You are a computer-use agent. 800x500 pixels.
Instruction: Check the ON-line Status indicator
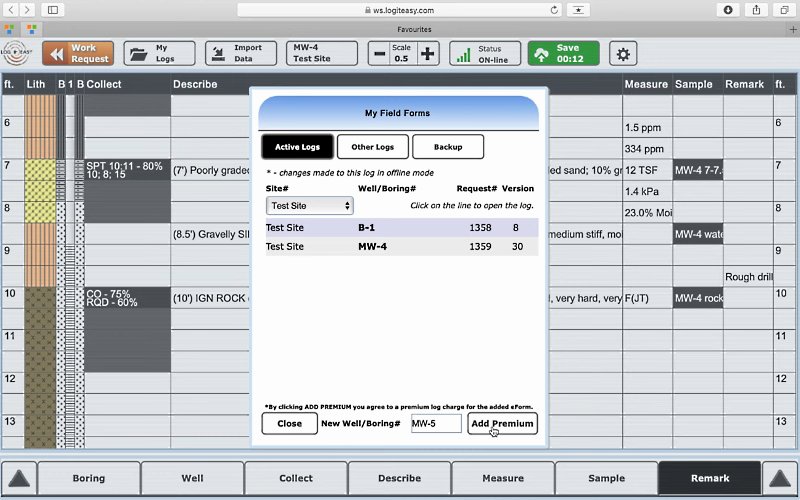485,54
